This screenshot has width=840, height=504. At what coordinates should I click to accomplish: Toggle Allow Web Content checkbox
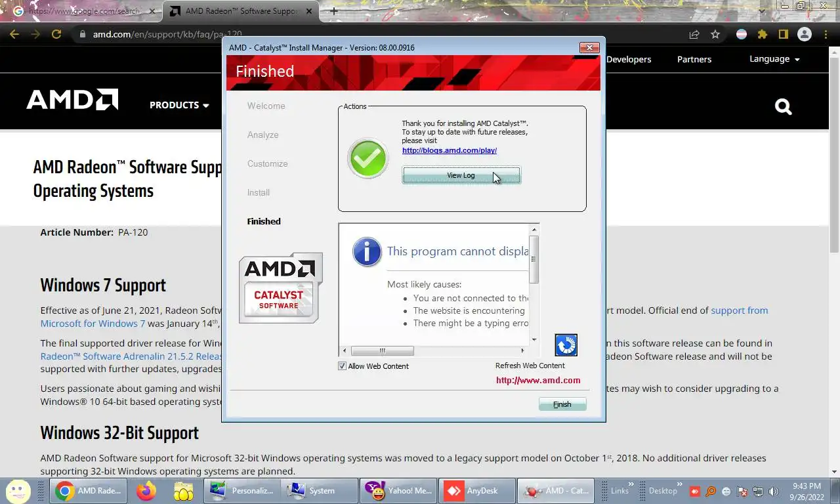click(342, 366)
